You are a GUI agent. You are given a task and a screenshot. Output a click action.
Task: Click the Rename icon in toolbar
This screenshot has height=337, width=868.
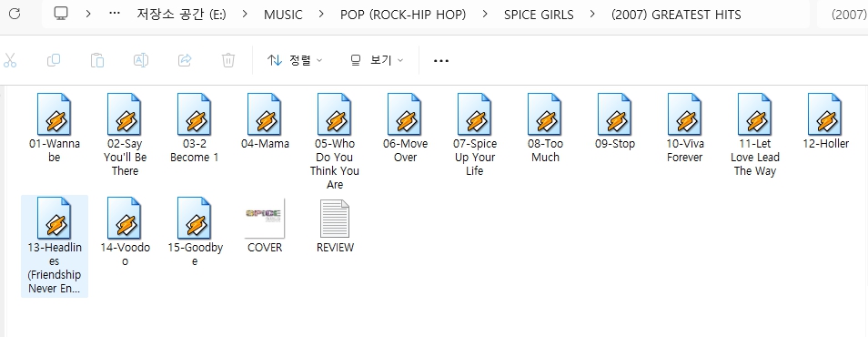[x=141, y=60]
